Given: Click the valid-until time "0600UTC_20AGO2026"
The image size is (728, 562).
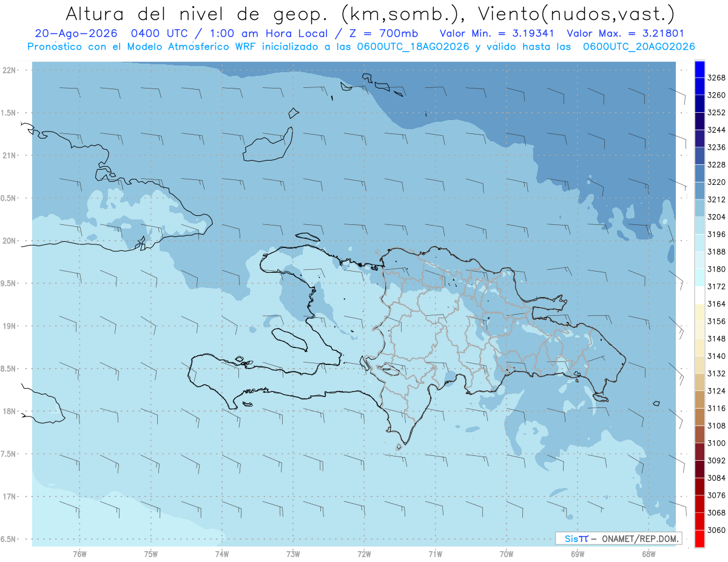Looking at the screenshot, I should (x=639, y=46).
